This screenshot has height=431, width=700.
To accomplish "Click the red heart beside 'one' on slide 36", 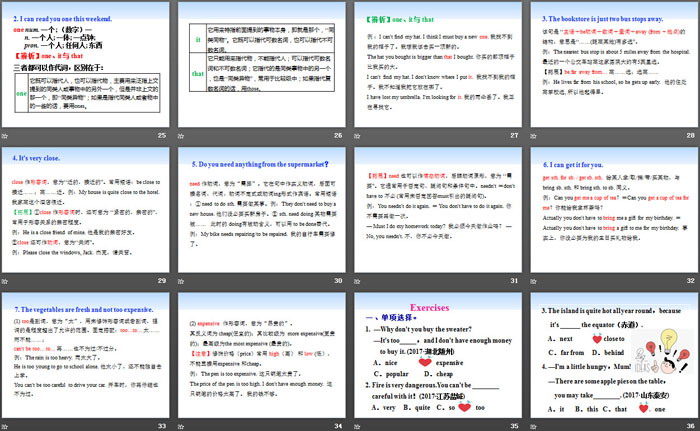I will point(644,408).
